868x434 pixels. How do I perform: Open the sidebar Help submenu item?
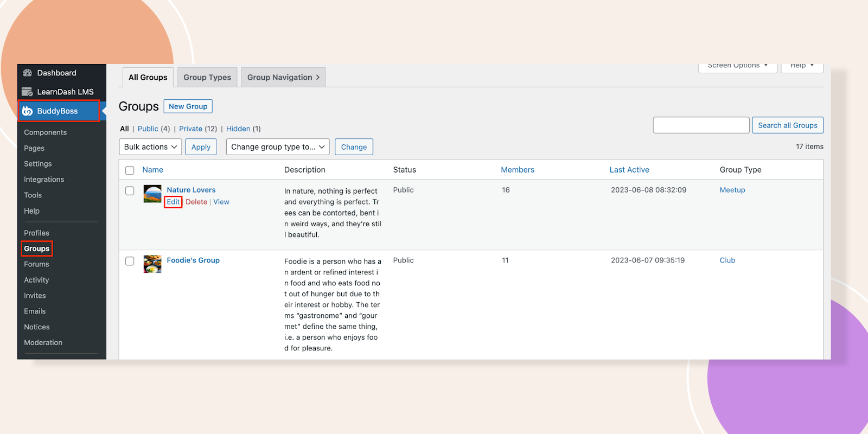pyautogui.click(x=31, y=211)
